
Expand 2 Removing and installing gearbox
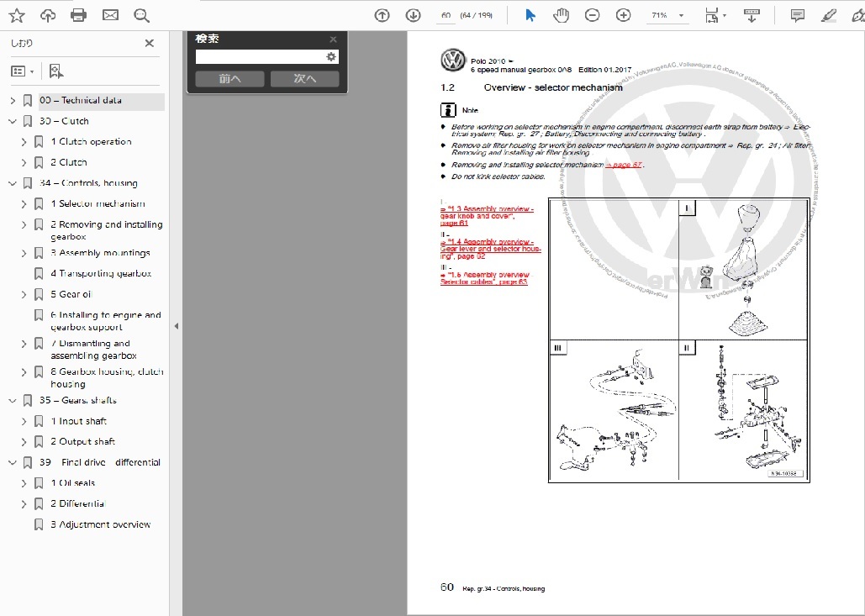[x=24, y=224]
